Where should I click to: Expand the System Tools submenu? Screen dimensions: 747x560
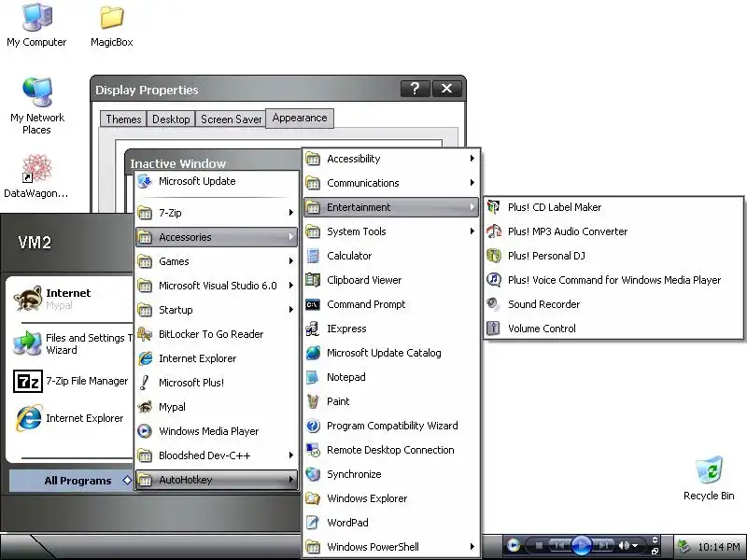(390, 231)
